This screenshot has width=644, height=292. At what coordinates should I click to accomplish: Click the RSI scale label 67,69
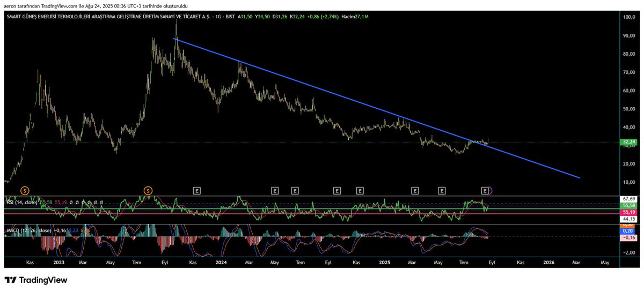click(630, 198)
